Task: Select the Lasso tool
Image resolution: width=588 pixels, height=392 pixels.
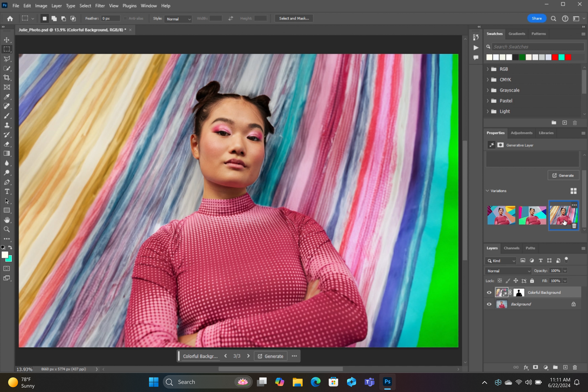Action: click(6, 59)
